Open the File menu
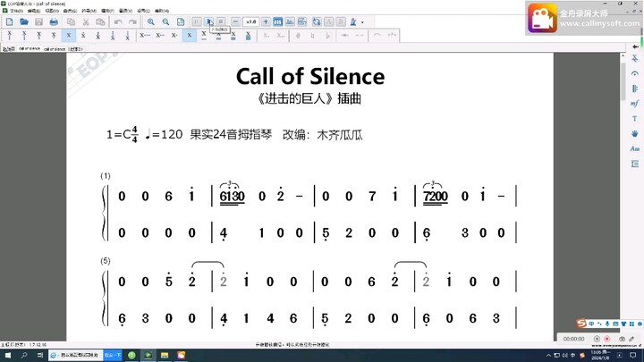The image size is (644, 362). pyautogui.click(x=16, y=11)
